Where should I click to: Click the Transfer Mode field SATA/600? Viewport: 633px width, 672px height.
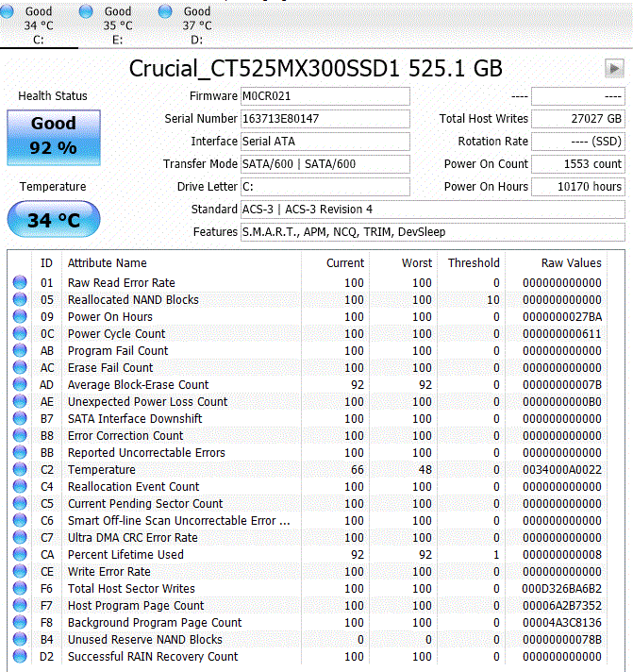click(x=325, y=164)
